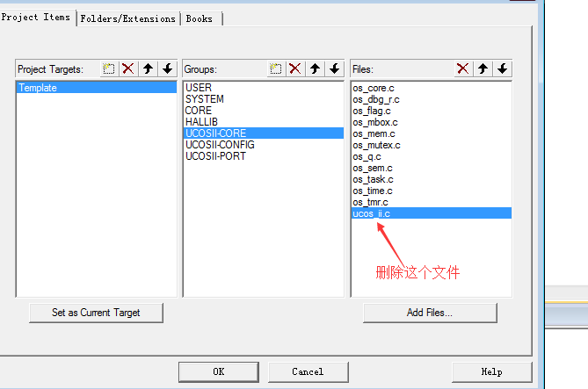Select file os_tmr.c

[432, 202]
